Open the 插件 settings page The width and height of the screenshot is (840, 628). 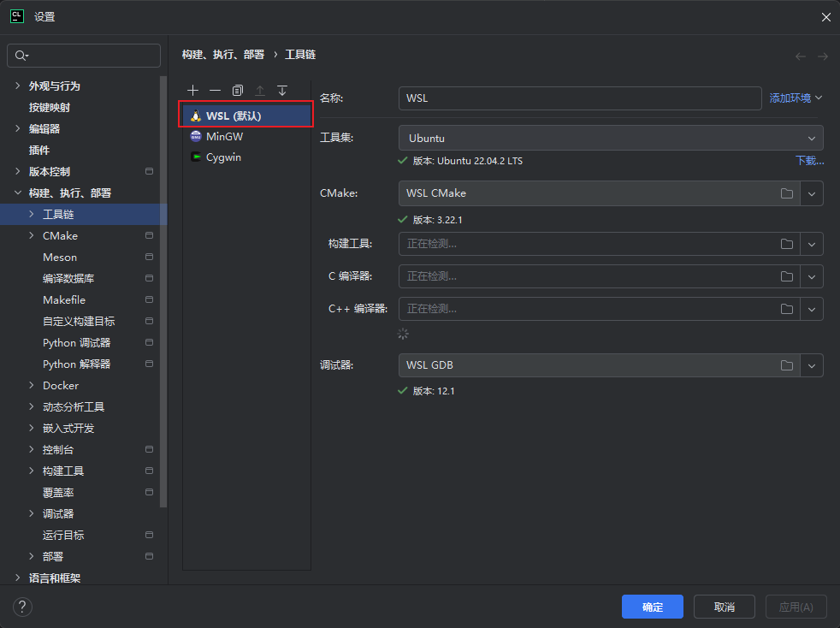(39, 151)
